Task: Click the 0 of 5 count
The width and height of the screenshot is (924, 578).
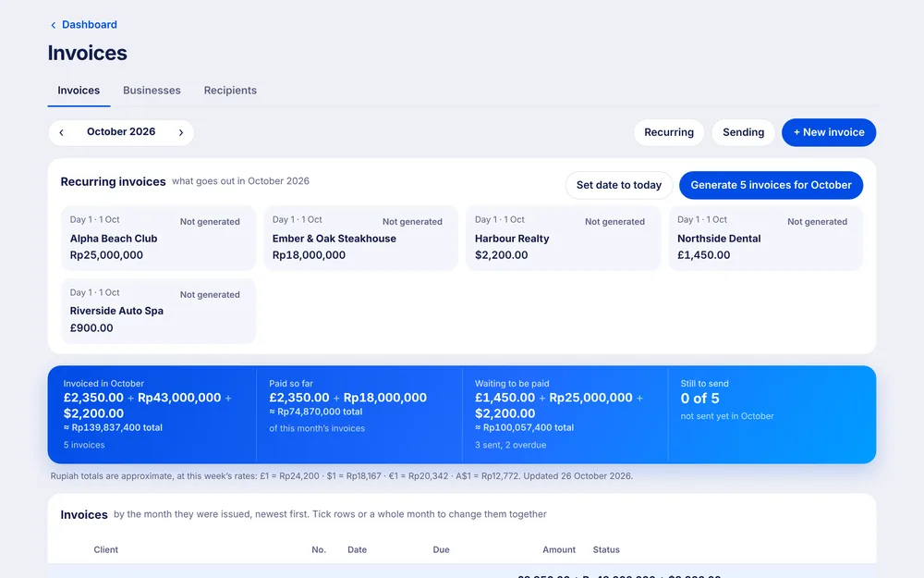Action: tap(700, 399)
